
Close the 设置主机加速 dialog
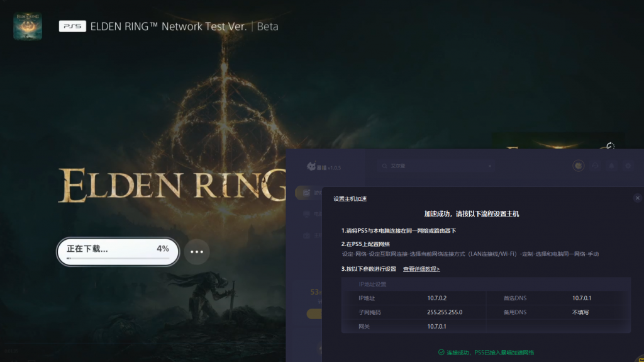[x=638, y=198]
